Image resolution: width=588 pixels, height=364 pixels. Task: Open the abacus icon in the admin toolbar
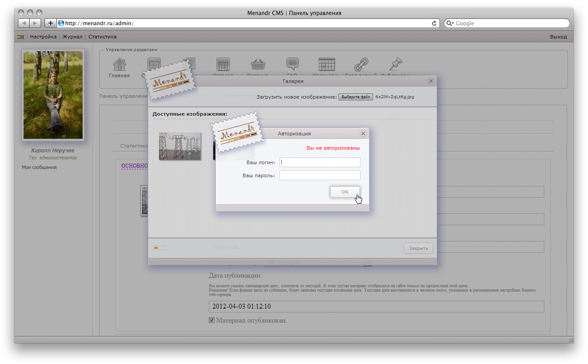coord(20,37)
